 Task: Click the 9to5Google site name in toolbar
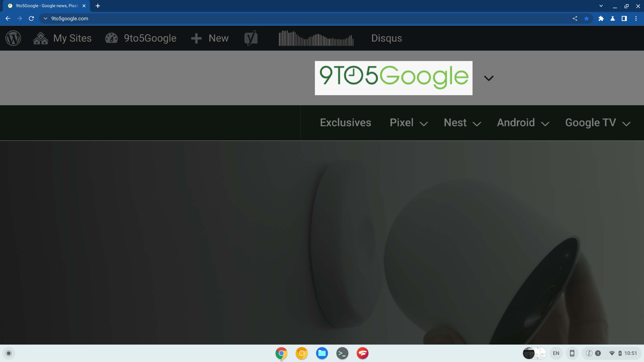(x=149, y=38)
